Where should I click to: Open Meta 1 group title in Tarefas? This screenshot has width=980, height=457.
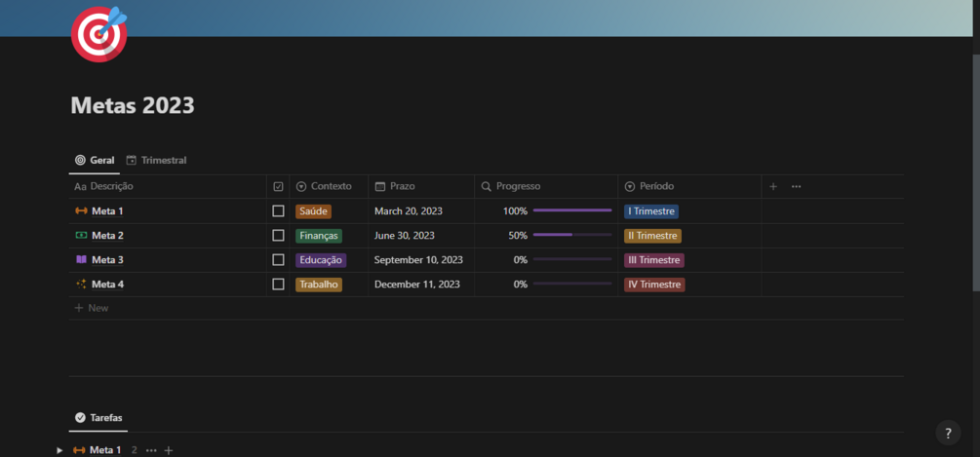pos(105,450)
